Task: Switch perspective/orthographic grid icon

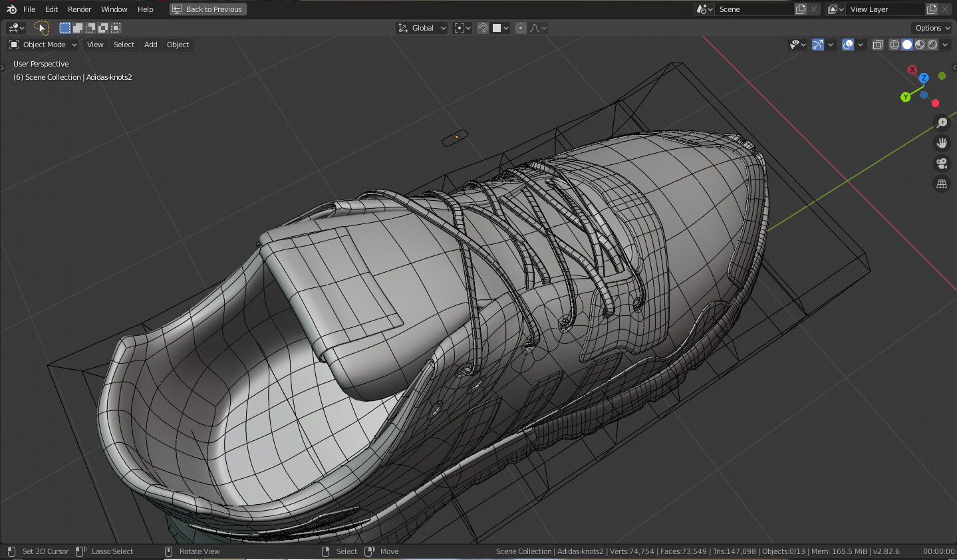Action: click(x=942, y=184)
